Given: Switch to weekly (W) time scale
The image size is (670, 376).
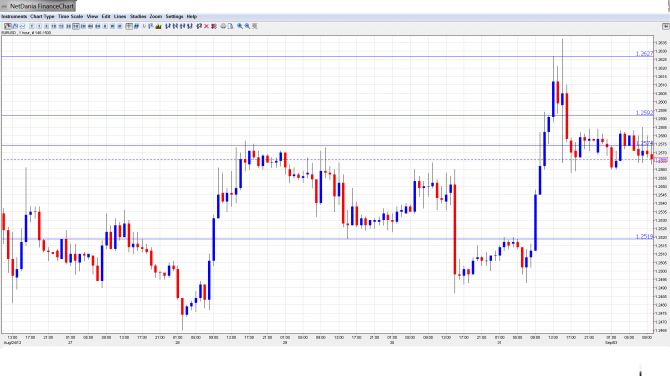Looking at the screenshot, I should (112, 26).
